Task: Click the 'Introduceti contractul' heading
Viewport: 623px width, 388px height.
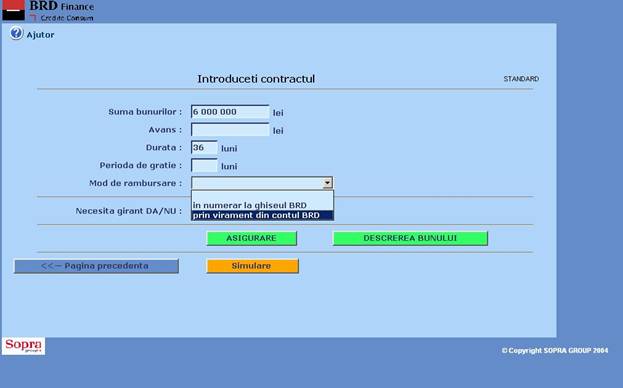Action: [256, 79]
